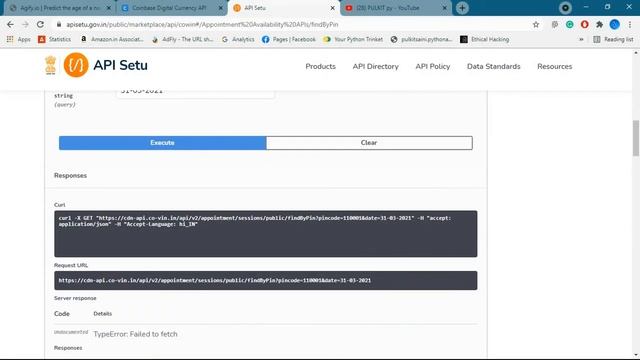640x360 pixels.
Task: Click the address bar URL
Action: tap(202, 24)
